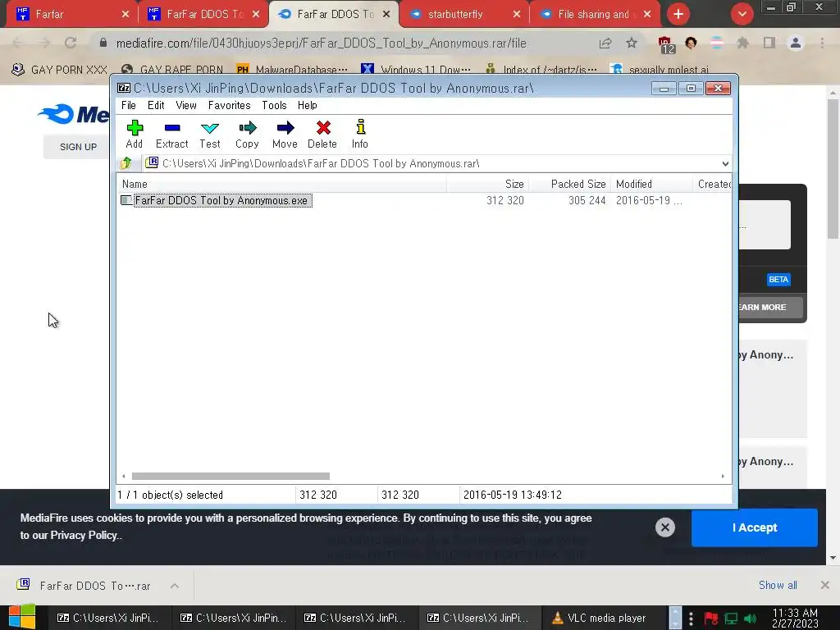Sort by the Size column header
The width and height of the screenshot is (840, 630).
[487, 185]
